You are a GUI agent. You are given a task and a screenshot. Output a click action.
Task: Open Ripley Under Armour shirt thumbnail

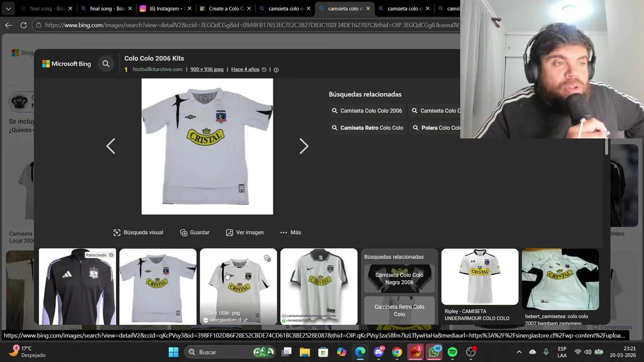coord(480,277)
